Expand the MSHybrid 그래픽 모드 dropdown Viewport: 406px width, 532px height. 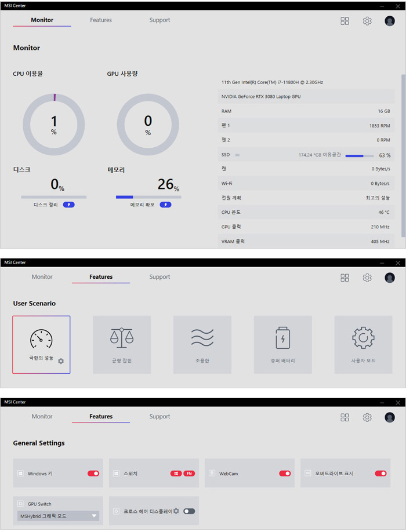58,516
